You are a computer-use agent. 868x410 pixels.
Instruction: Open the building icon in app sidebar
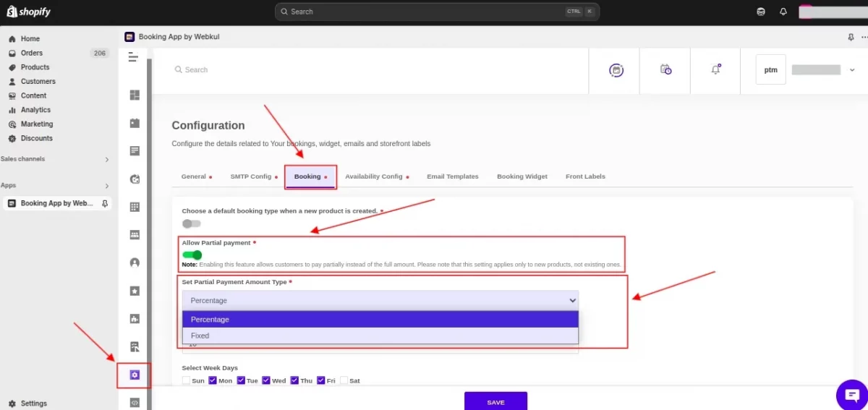pyautogui.click(x=135, y=318)
